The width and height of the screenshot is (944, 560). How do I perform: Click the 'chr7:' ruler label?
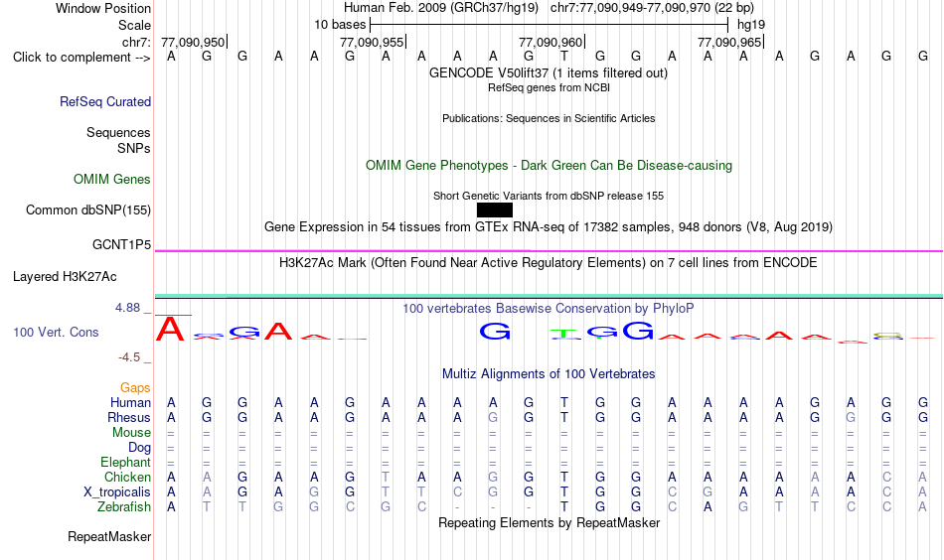[x=136, y=42]
